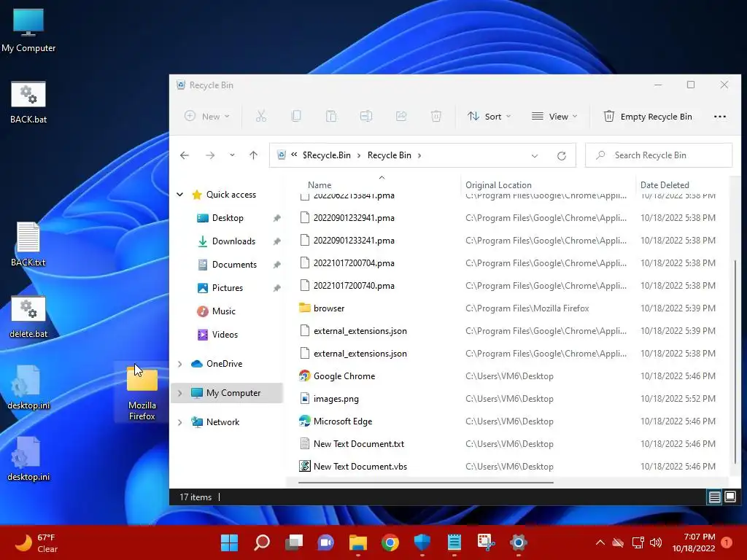Open Windows Start menu on taskbar
The width and height of the screenshot is (747, 560).
coord(229,542)
